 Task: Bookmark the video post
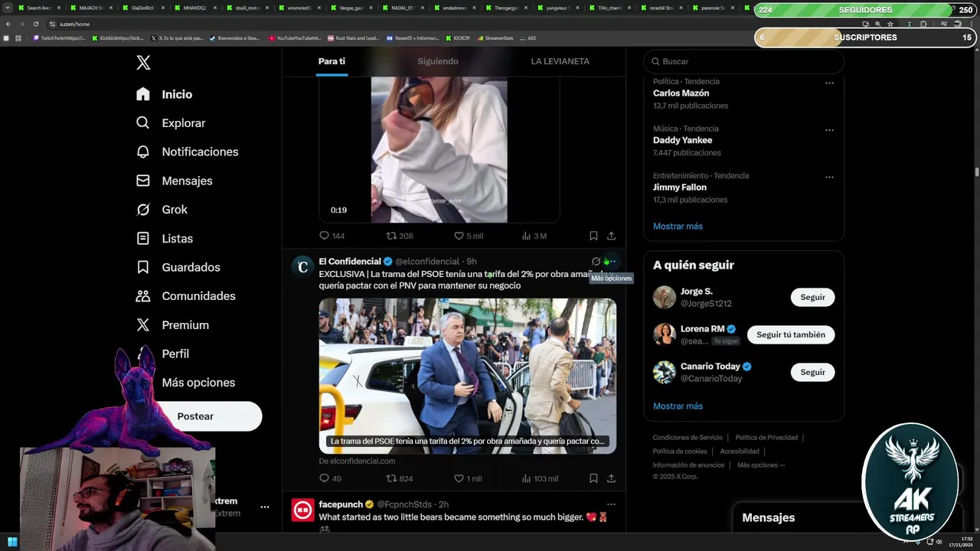coord(593,236)
